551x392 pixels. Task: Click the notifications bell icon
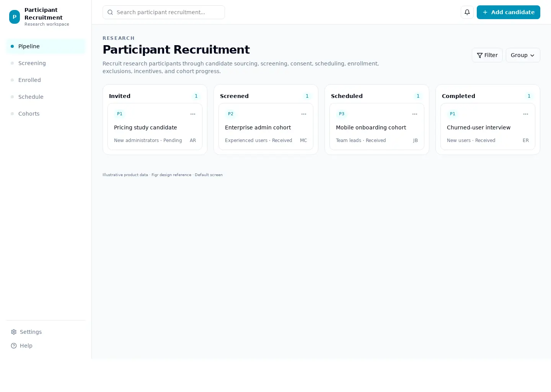click(467, 12)
